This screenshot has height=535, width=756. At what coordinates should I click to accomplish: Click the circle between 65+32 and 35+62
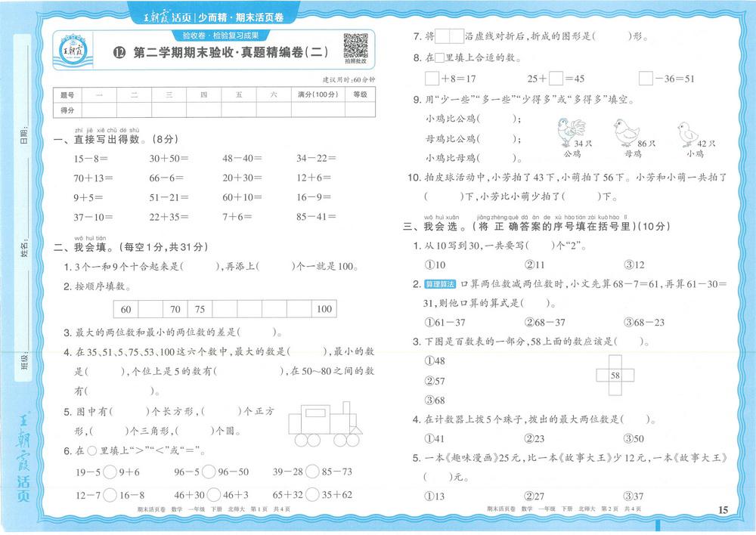tap(312, 494)
